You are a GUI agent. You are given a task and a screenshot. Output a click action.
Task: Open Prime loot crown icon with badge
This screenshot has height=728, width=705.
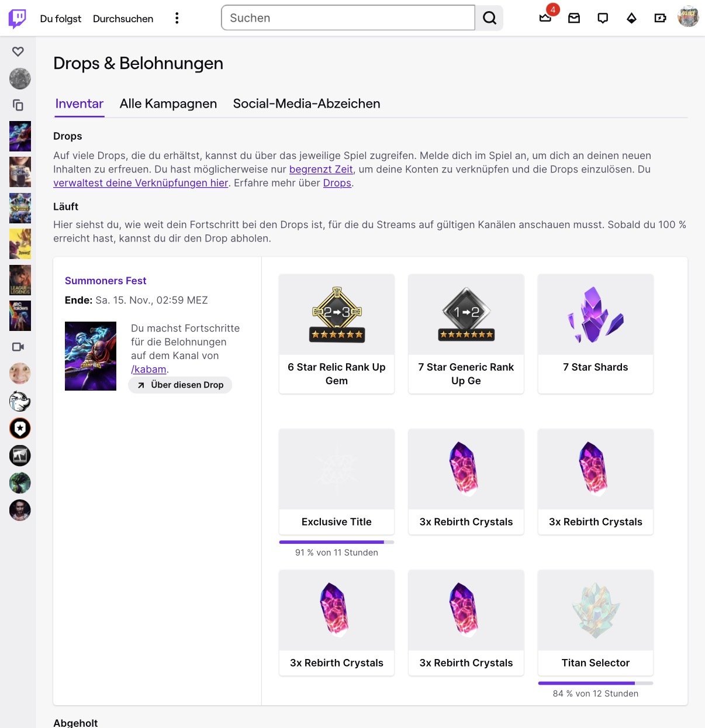coord(546,18)
